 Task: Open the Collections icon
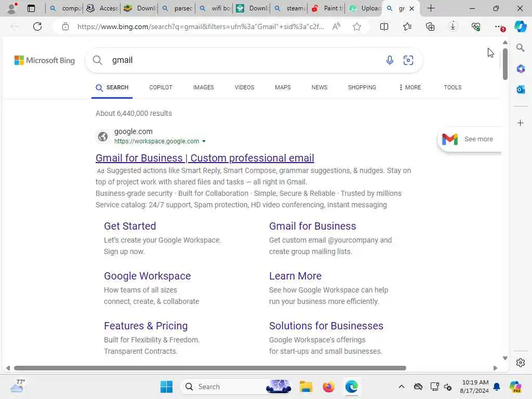coord(430,26)
